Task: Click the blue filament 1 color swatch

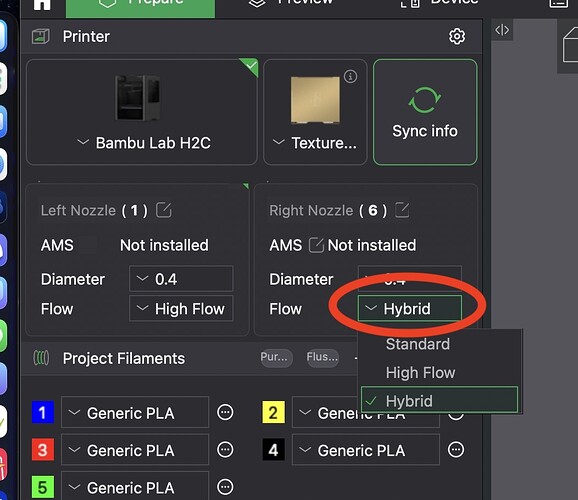Action: coord(43,412)
